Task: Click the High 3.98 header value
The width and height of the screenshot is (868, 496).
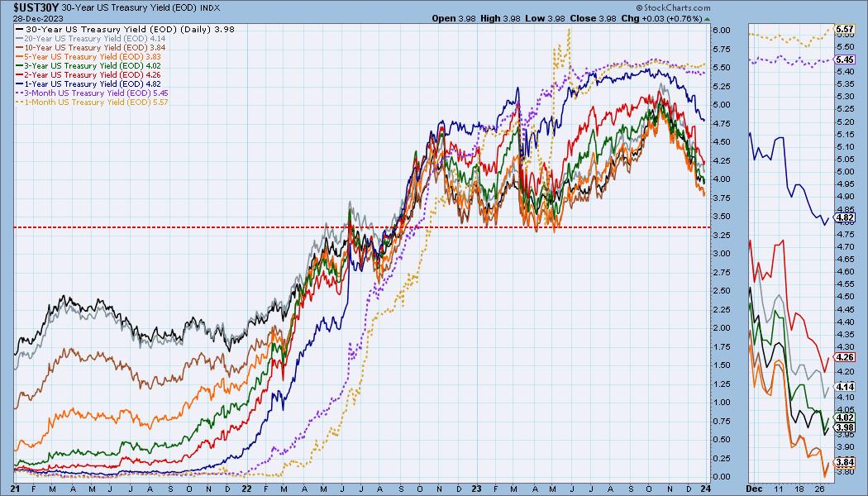Action: point(500,18)
